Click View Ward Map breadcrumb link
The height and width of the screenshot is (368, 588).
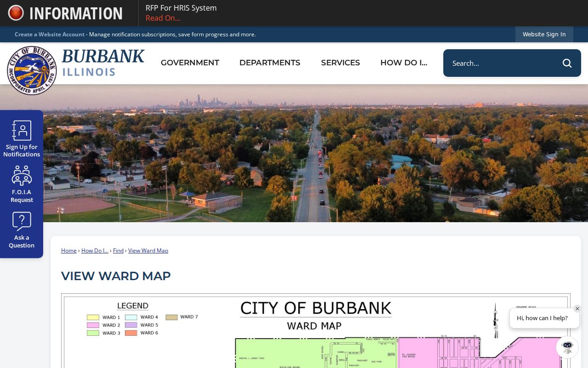pyautogui.click(x=148, y=251)
